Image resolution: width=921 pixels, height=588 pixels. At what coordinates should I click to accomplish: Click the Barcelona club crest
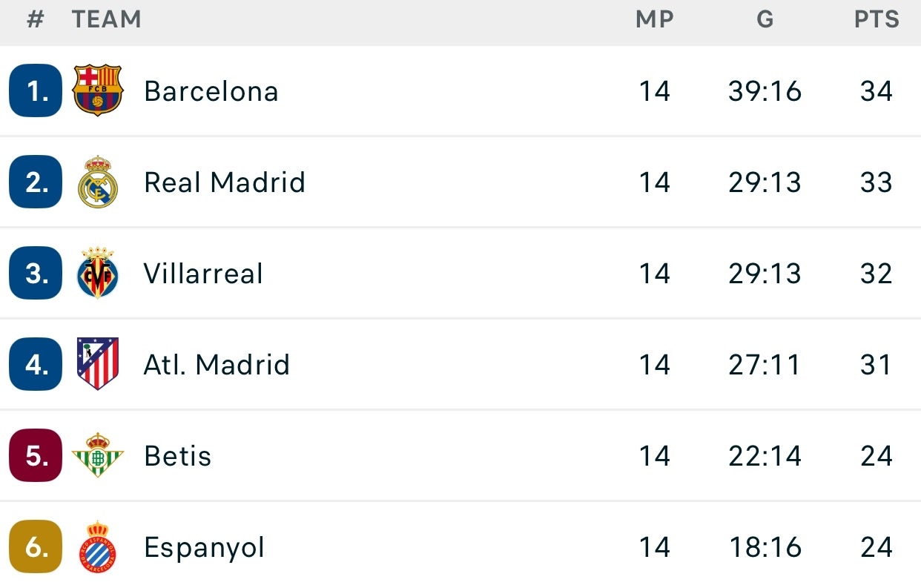coord(97,91)
